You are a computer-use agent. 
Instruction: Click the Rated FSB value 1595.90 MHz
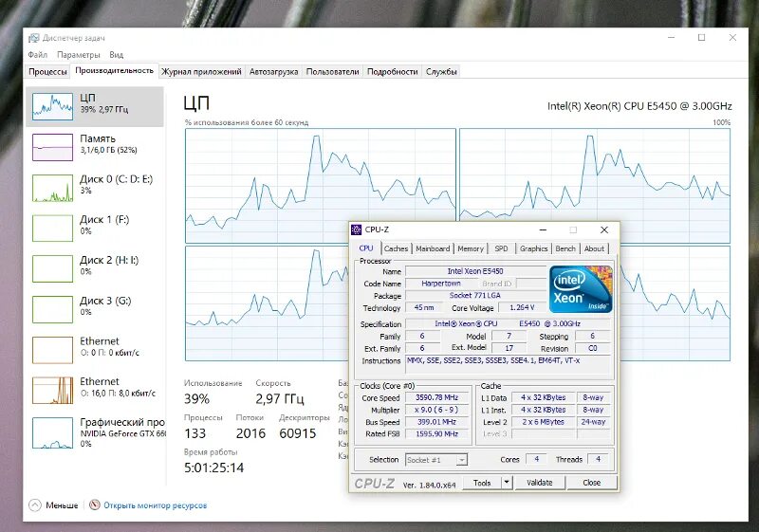click(437, 433)
